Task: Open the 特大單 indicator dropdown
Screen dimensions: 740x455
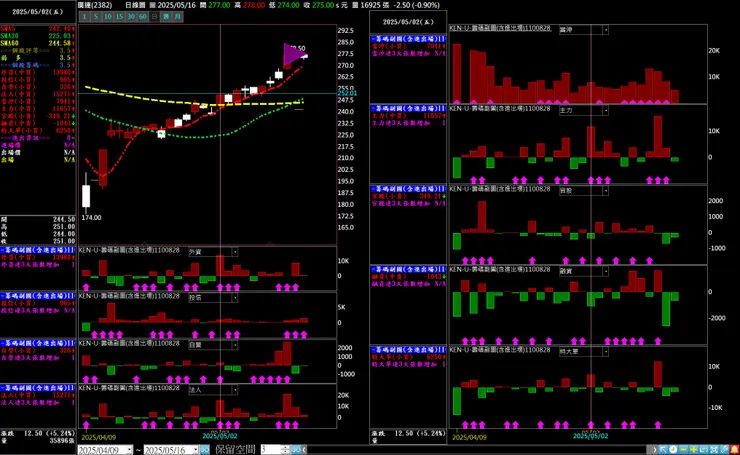Action: [x=605, y=352]
